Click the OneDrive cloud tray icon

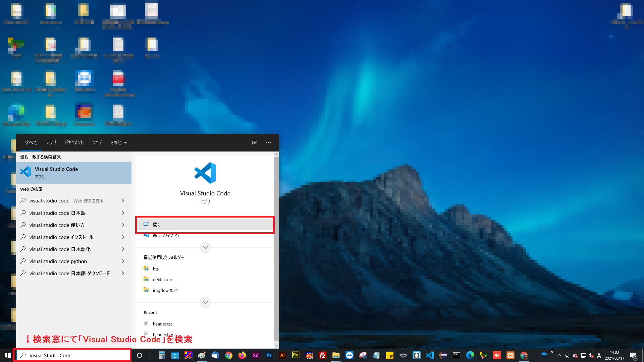coord(544,354)
